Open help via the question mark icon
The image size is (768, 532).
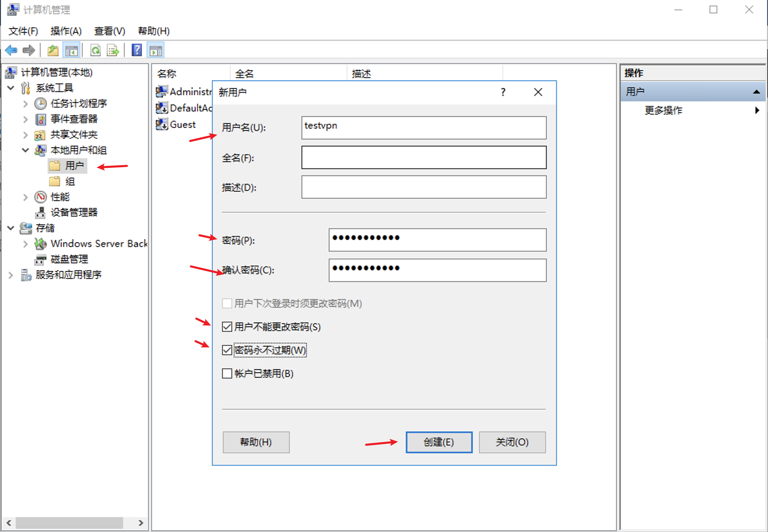click(137, 51)
